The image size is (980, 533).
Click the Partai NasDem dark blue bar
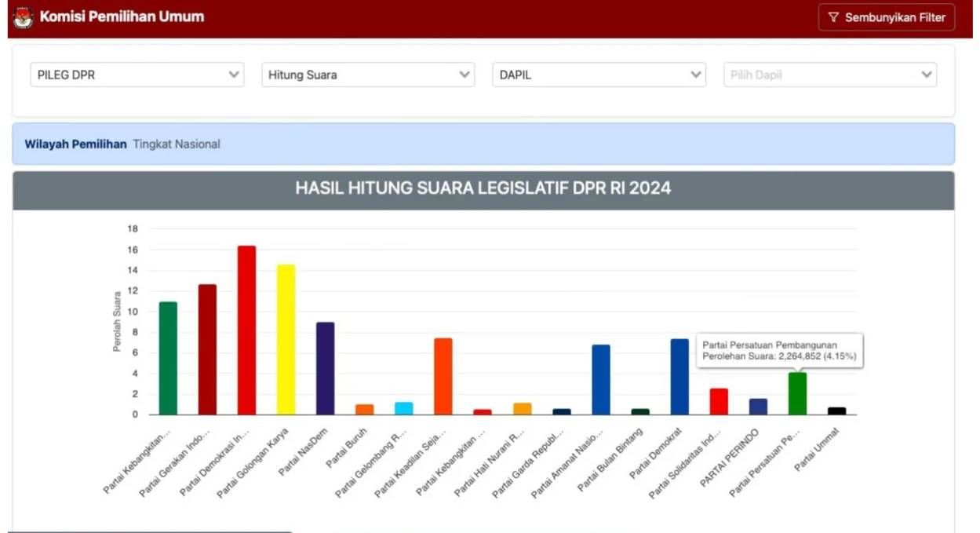tap(326, 368)
